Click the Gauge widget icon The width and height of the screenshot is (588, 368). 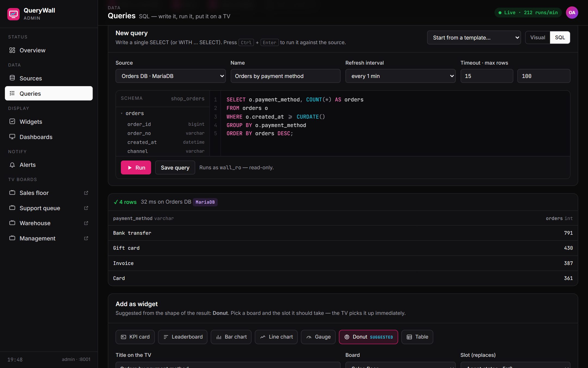[309, 337]
